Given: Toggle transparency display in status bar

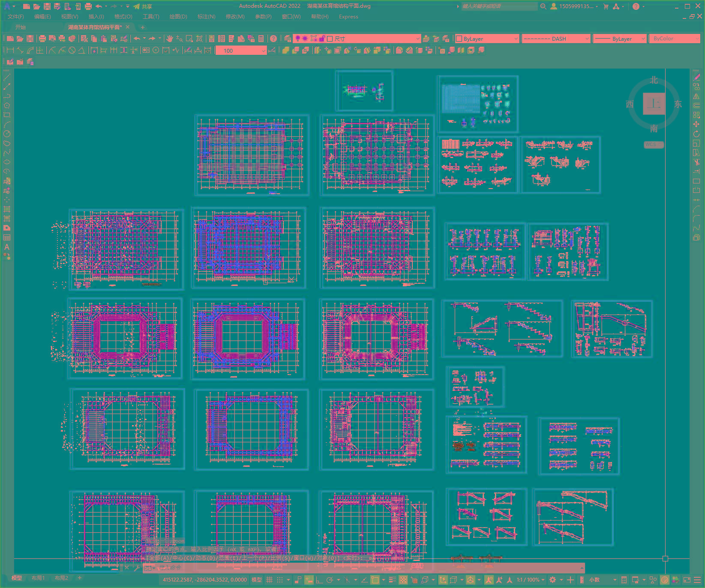Looking at the screenshot, I should pyautogui.click(x=403, y=580).
